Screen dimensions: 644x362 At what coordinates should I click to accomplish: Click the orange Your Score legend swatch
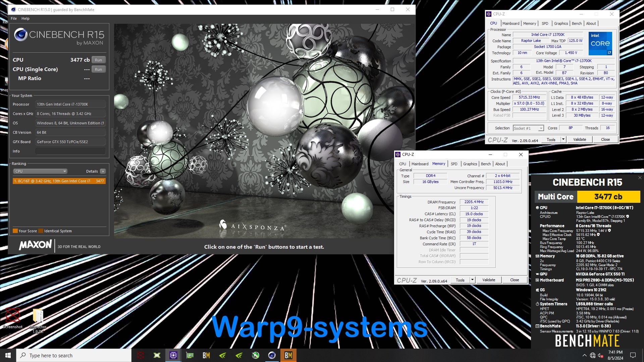click(15, 231)
